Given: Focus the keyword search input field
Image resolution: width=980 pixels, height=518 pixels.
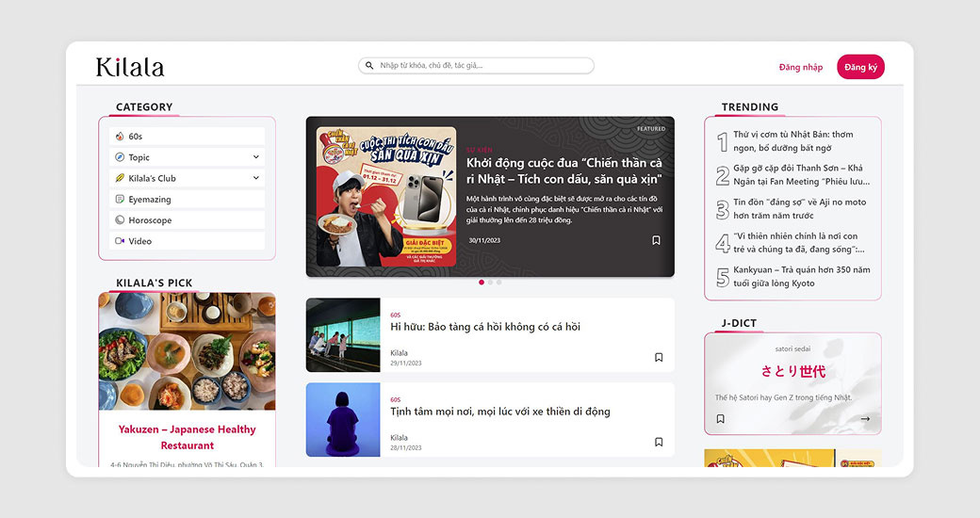Looking at the screenshot, I should pyautogui.click(x=476, y=66).
